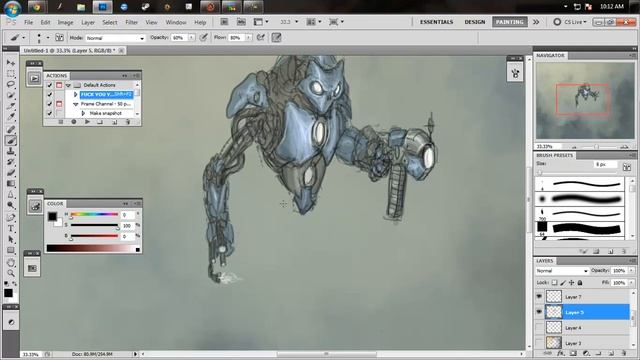This screenshot has width=640, height=360.
Task: Collapse Default Actions set
Action: click(69, 85)
